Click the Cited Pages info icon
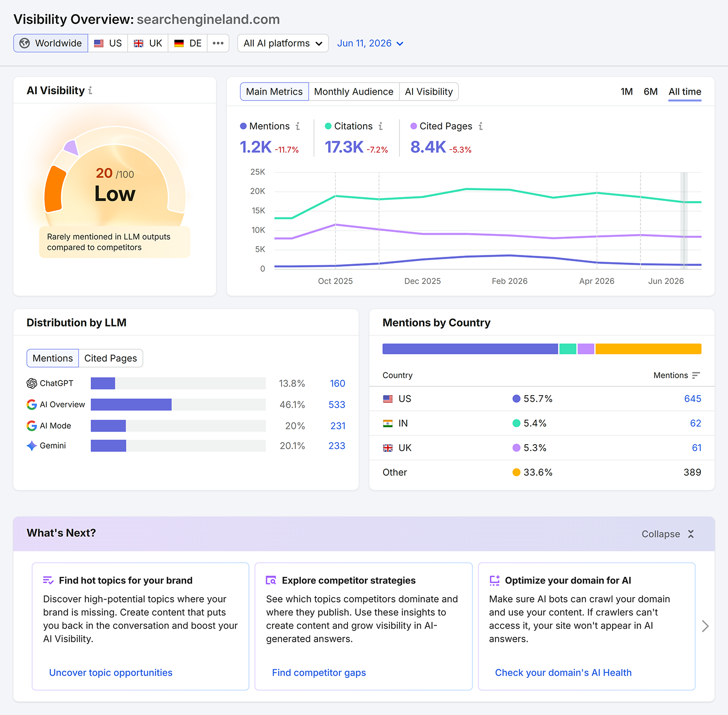The image size is (728, 715). [x=480, y=126]
